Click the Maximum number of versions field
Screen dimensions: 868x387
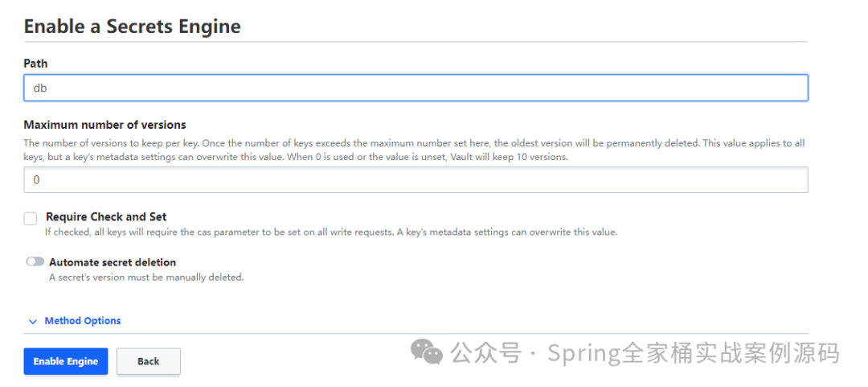tap(416, 179)
